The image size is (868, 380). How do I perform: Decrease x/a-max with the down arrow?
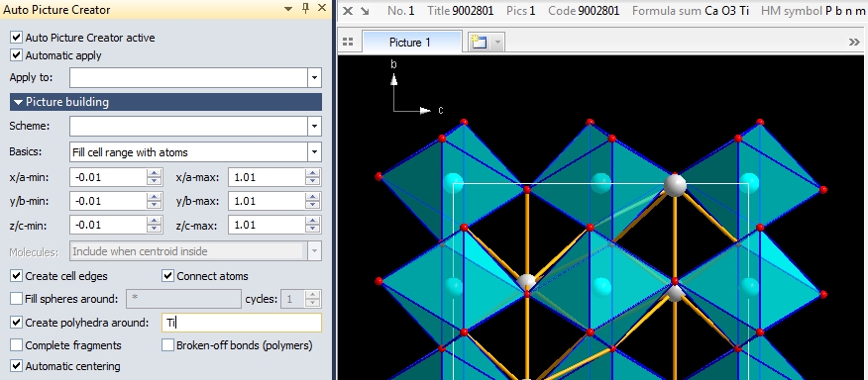tap(313, 182)
